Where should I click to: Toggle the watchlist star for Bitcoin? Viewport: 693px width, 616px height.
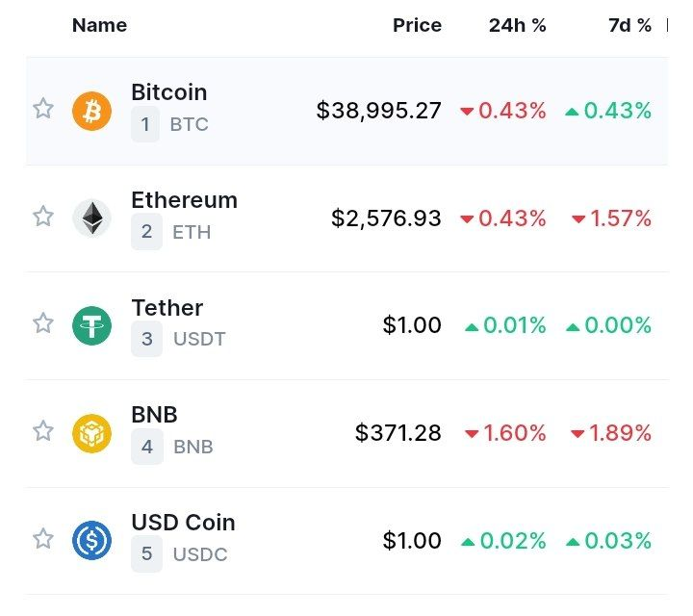point(43,109)
